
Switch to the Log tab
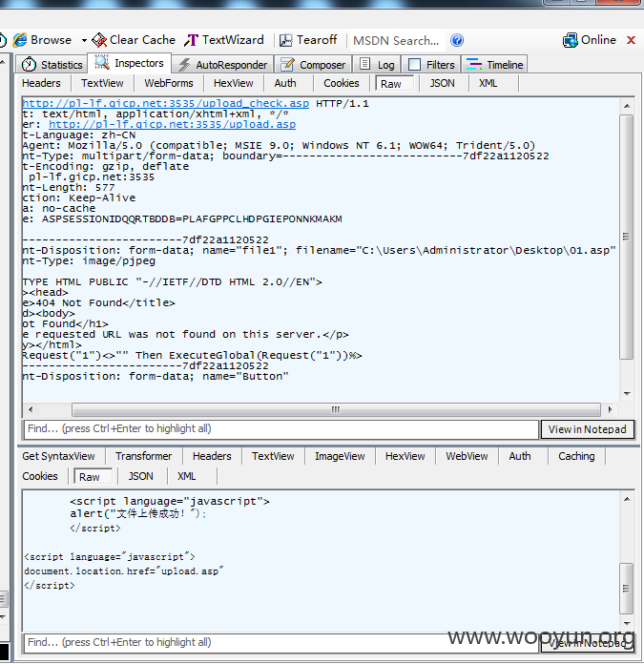pos(377,65)
